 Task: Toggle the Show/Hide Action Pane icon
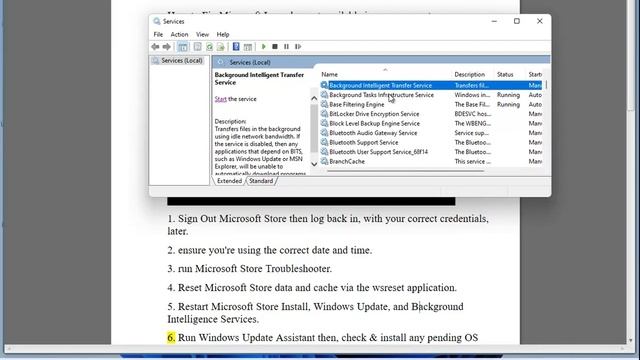coord(248,47)
